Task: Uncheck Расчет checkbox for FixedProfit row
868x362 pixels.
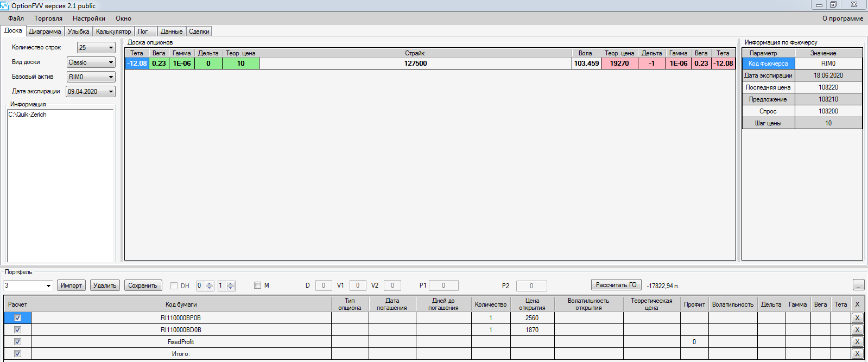Action: (x=17, y=342)
